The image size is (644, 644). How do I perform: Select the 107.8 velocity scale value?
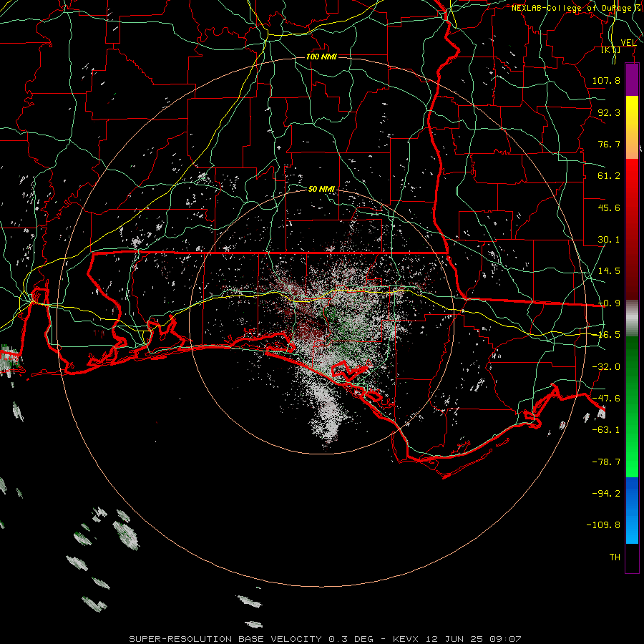click(606, 80)
